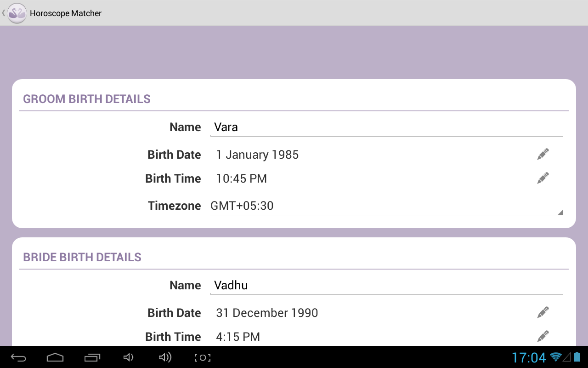Open recent apps from navigation bar
This screenshot has width=588, height=368.
click(x=92, y=357)
